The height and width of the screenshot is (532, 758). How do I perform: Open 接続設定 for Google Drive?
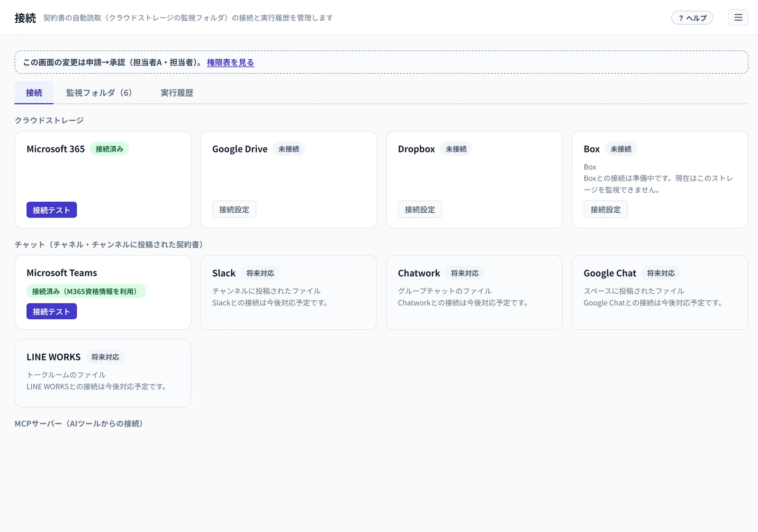(x=234, y=209)
